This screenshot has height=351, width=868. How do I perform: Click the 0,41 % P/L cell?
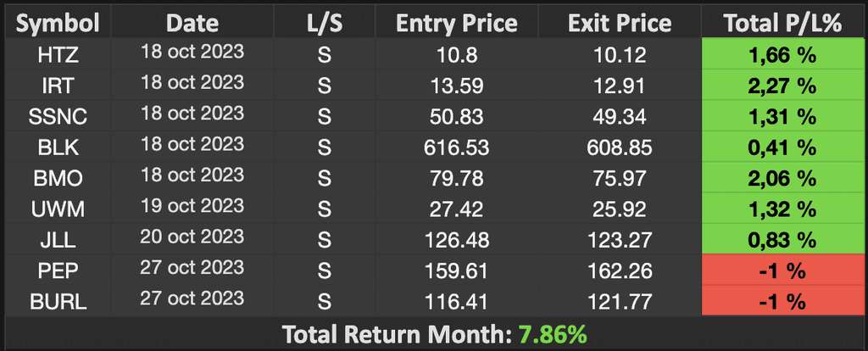click(782, 148)
